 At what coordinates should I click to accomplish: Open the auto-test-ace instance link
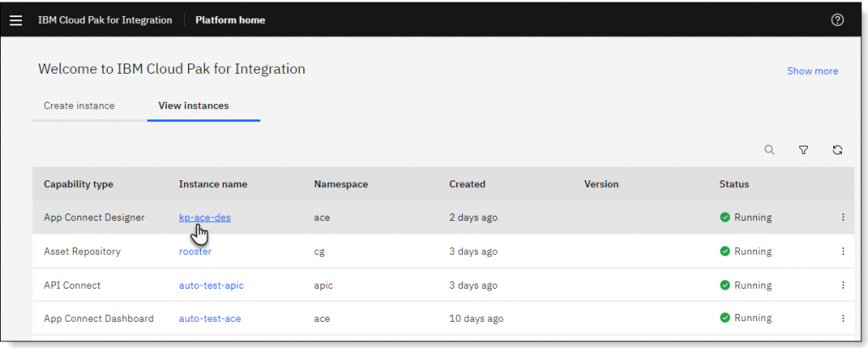210,318
